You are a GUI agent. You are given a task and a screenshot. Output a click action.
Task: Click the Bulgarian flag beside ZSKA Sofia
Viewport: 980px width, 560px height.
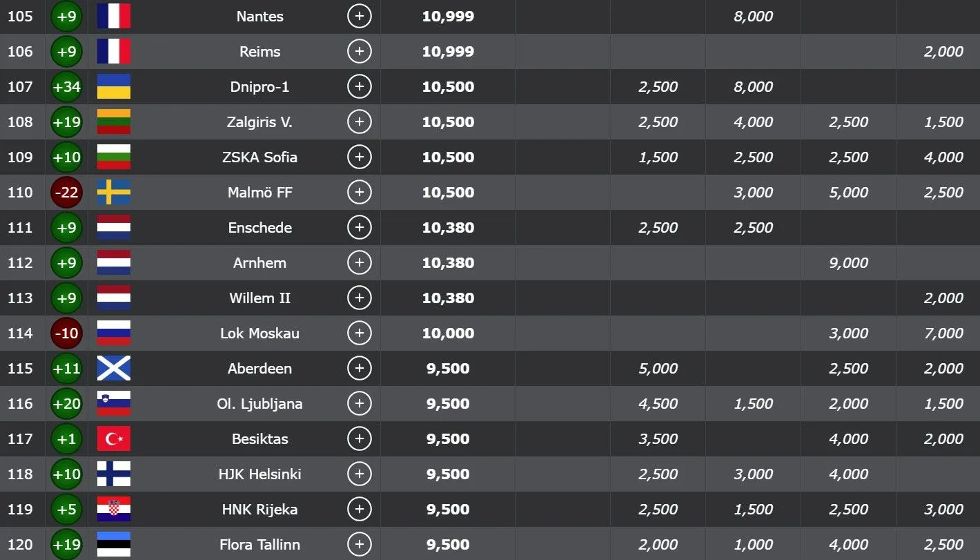114,157
